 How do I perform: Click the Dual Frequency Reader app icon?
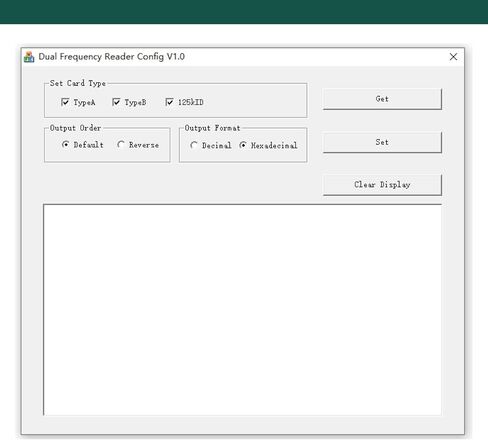[29, 57]
